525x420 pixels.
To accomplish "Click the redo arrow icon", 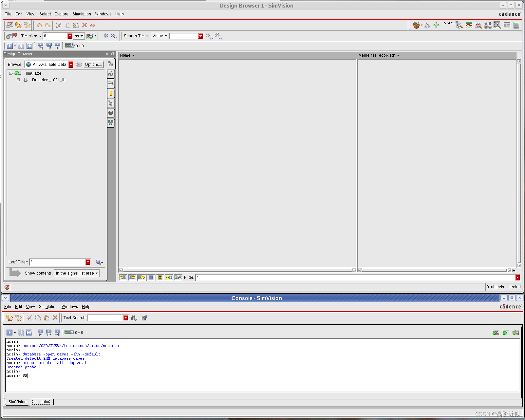I will point(48,25).
